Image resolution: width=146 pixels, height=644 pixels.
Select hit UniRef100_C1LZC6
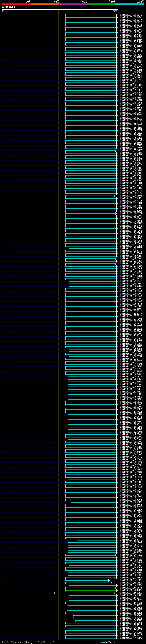point(131,512)
